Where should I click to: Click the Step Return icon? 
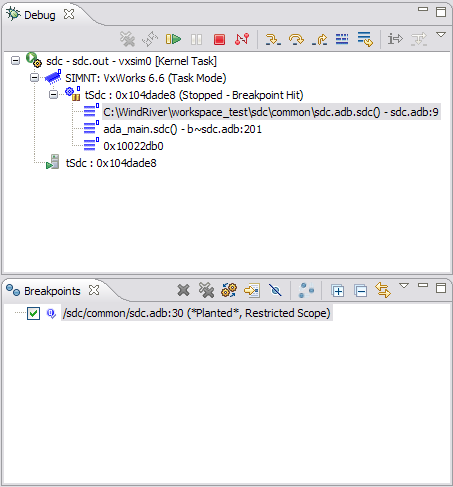[319, 39]
